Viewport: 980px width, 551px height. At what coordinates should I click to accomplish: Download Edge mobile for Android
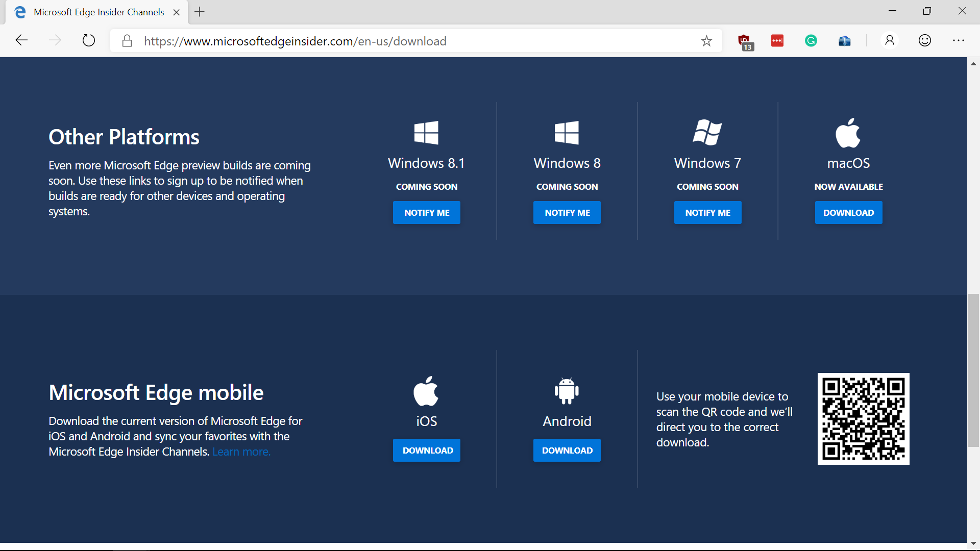pyautogui.click(x=567, y=450)
